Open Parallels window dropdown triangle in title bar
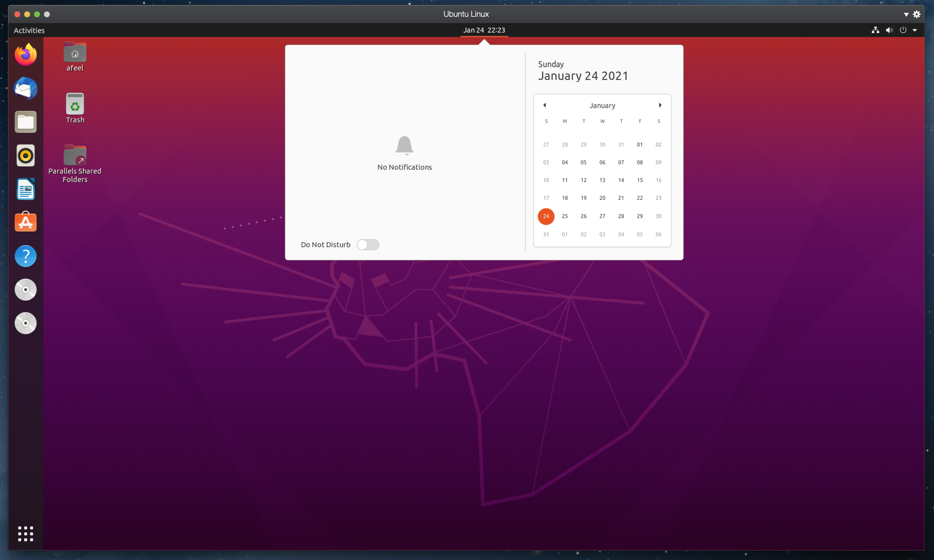The height and width of the screenshot is (560, 934). click(906, 14)
